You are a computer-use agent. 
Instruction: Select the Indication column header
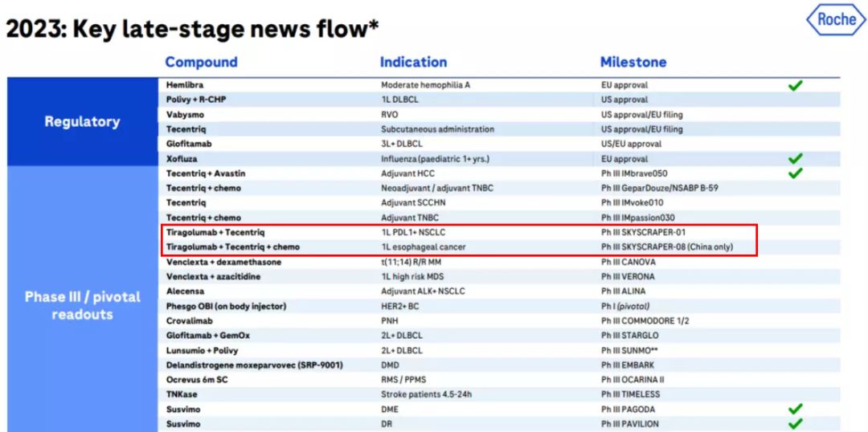click(x=413, y=62)
